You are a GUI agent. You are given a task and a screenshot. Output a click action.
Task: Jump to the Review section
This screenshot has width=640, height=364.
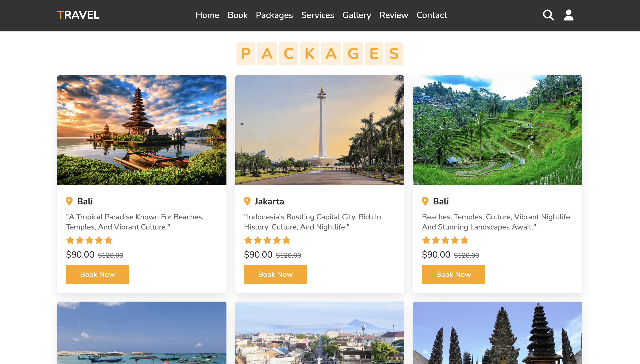[394, 15]
